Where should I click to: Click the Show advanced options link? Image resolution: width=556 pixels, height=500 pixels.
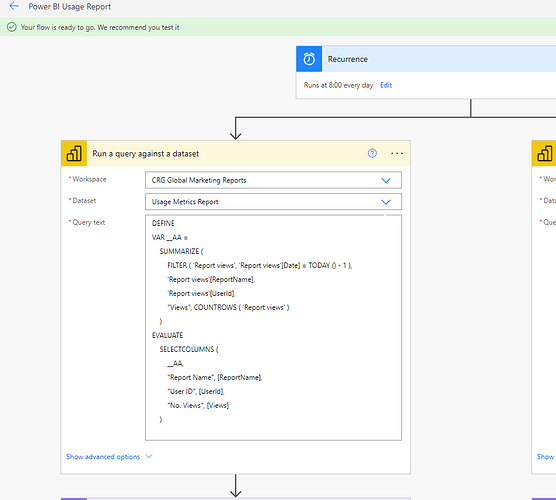click(103, 457)
